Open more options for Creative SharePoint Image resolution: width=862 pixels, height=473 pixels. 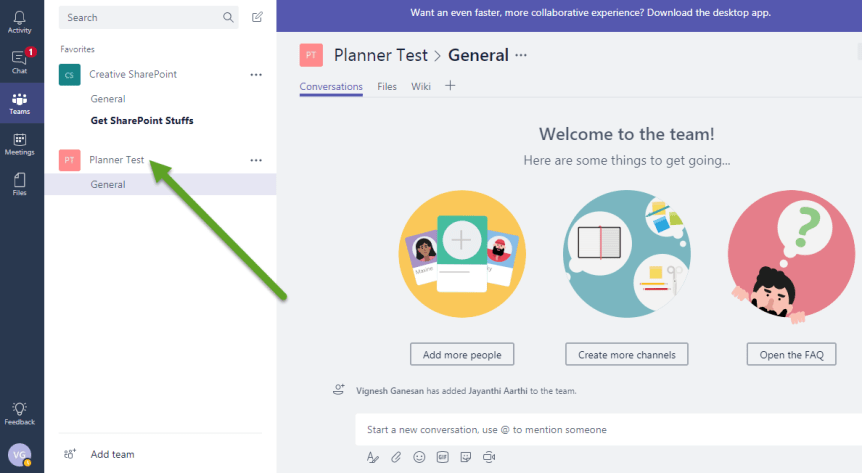click(x=256, y=74)
